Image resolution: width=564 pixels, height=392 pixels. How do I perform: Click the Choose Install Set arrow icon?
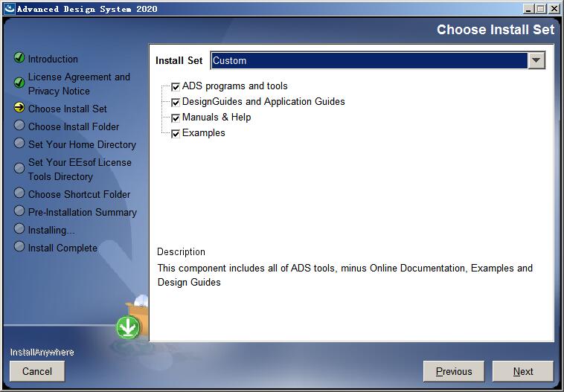click(19, 108)
